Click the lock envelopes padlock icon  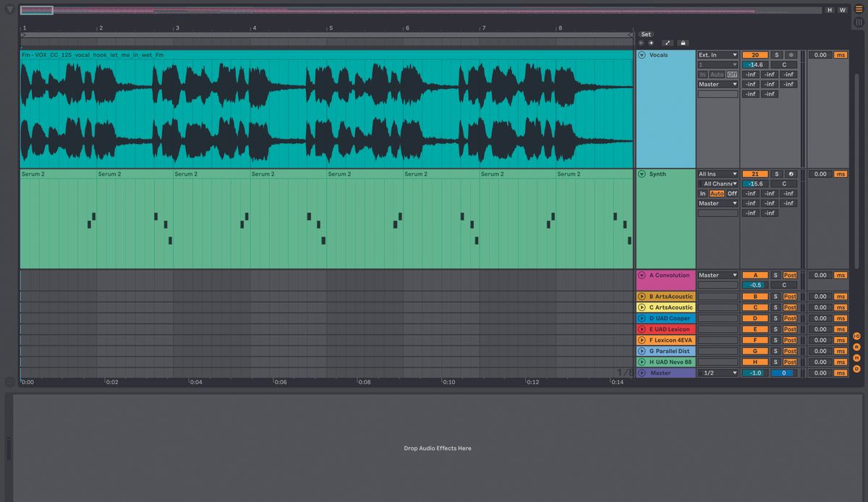pyautogui.click(x=683, y=43)
